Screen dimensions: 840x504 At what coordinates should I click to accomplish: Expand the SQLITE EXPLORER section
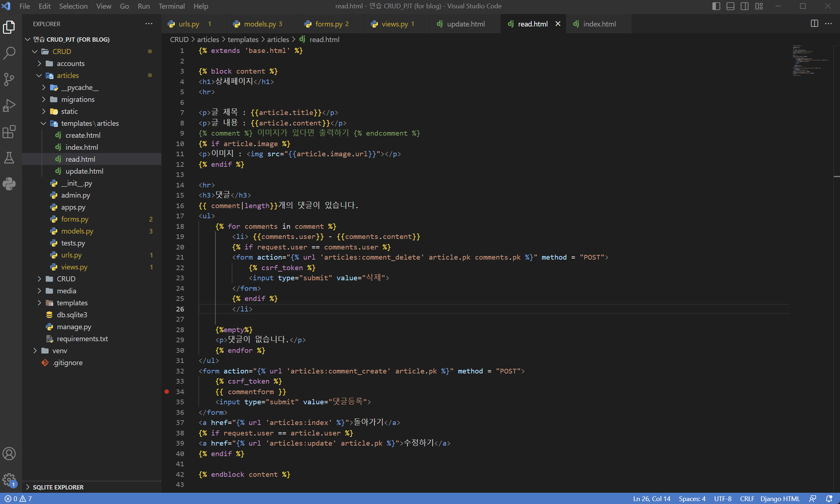point(58,487)
